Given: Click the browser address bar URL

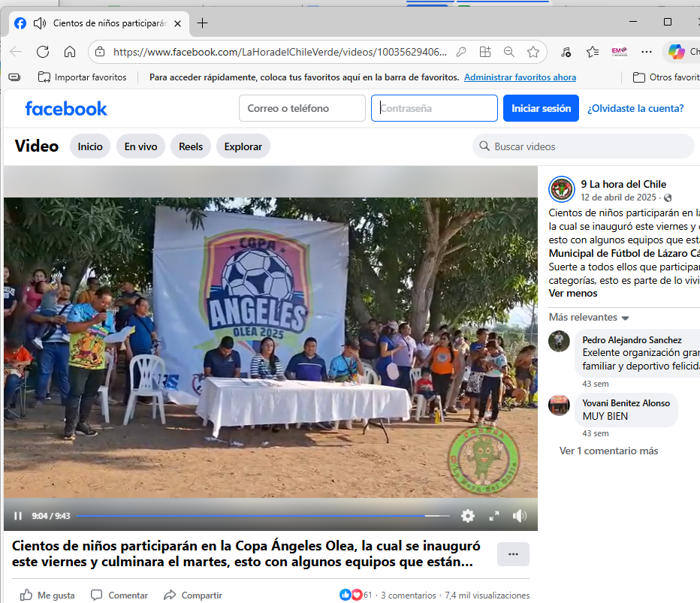Looking at the screenshot, I should [x=279, y=53].
